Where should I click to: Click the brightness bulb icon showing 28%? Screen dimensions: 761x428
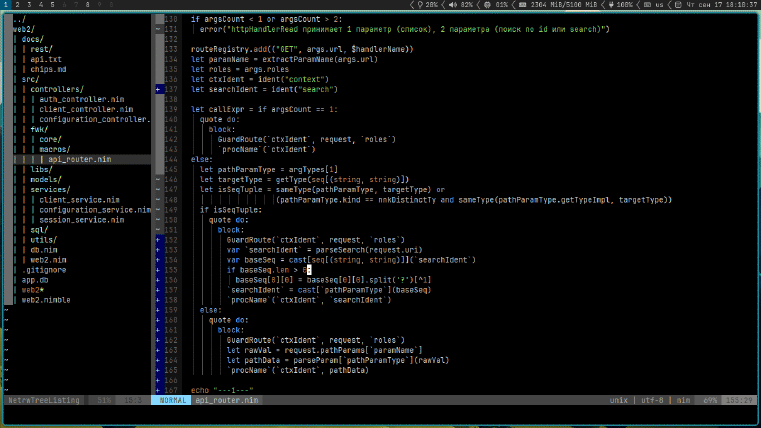coord(420,4)
